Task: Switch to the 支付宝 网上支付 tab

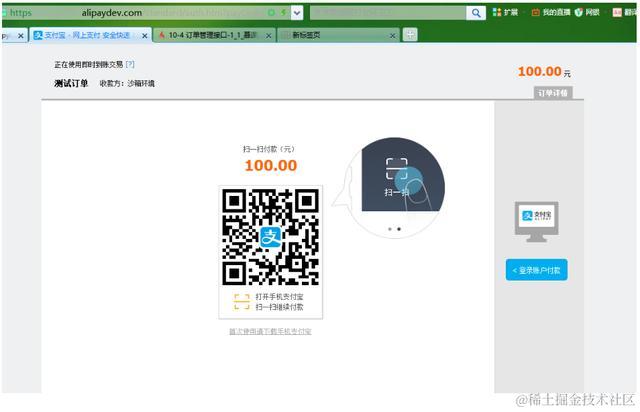Action: 91,36
